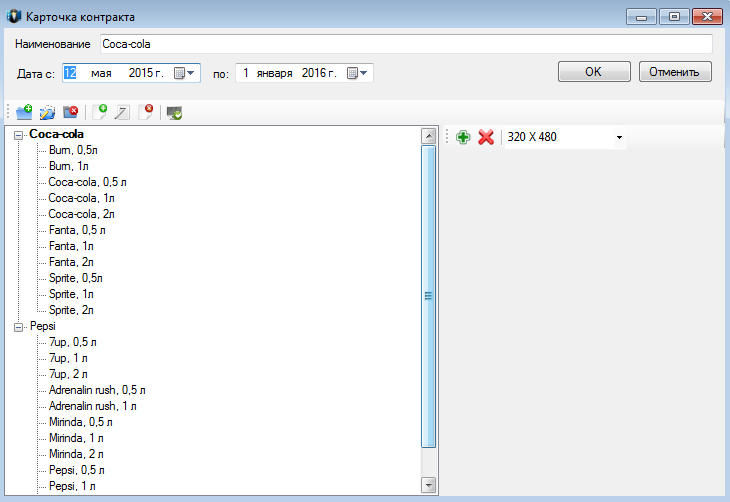The height and width of the screenshot is (502, 730).
Task: Click the Отменить cancel button
Action: tap(675, 72)
